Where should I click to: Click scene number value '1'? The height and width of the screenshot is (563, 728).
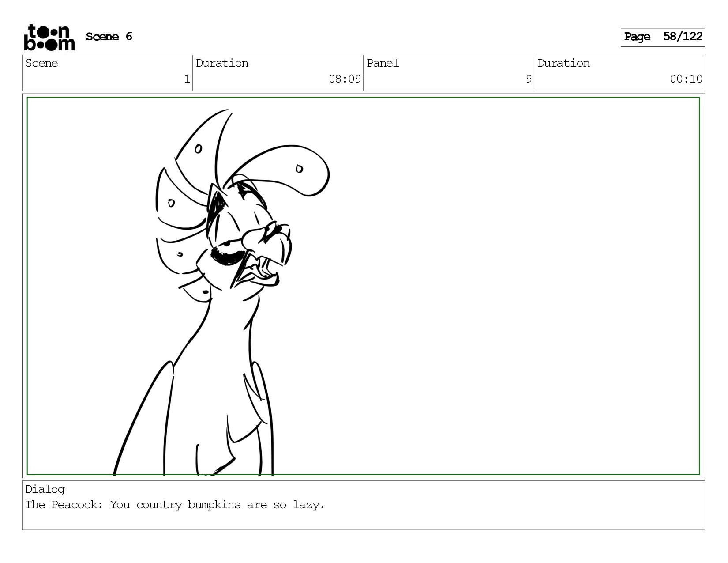click(187, 79)
